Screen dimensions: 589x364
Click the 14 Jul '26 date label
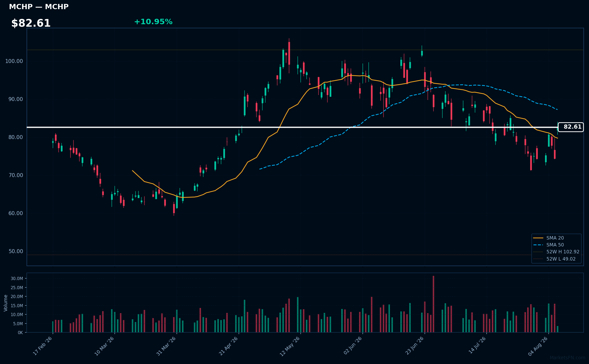coord(477,345)
